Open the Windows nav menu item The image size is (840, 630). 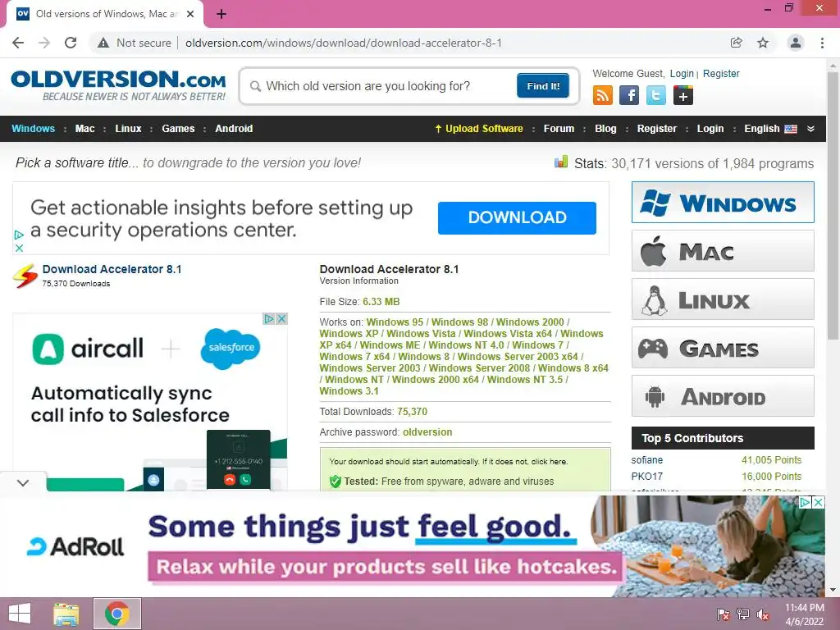[x=33, y=129]
